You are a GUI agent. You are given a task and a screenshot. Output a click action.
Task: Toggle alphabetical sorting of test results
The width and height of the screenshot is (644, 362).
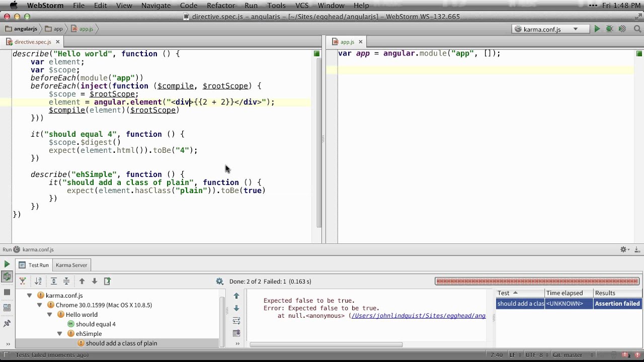point(38,281)
